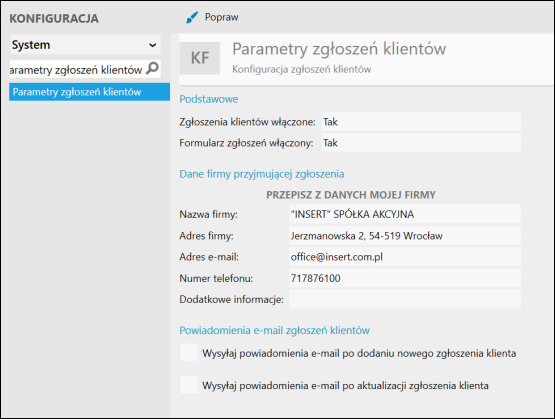Click the Popraw brush icon

point(192,17)
